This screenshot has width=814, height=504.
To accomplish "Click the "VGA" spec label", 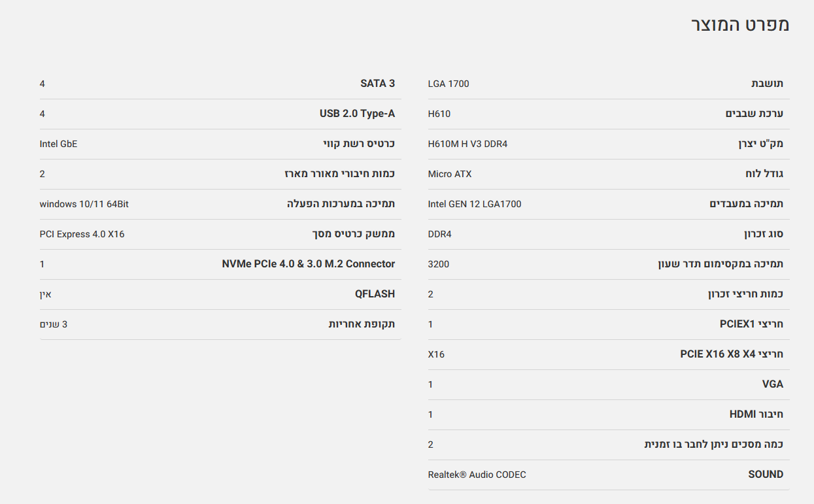I will pyautogui.click(x=772, y=384).
